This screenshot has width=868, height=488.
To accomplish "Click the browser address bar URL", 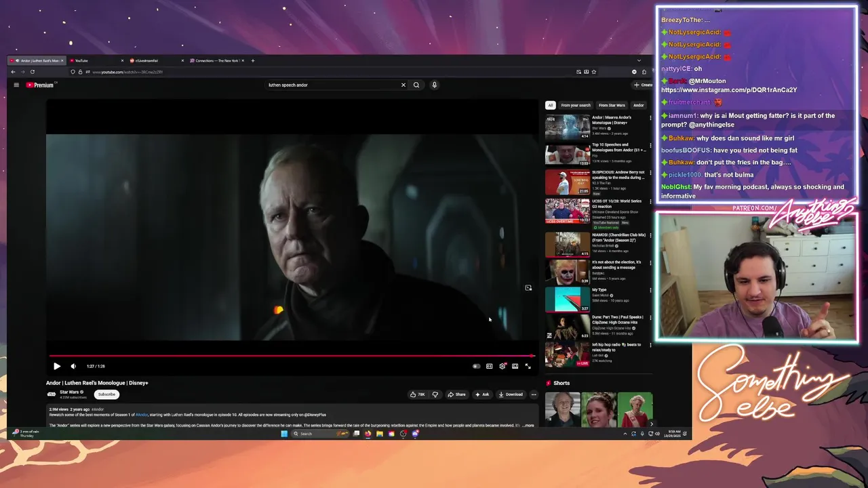I will pyautogui.click(x=127, y=72).
